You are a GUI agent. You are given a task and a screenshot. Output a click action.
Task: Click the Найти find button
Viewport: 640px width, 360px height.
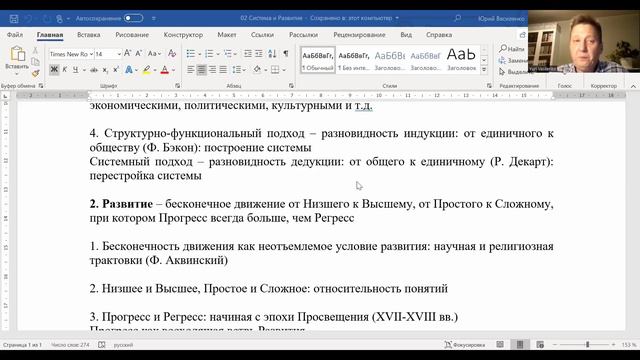512,49
